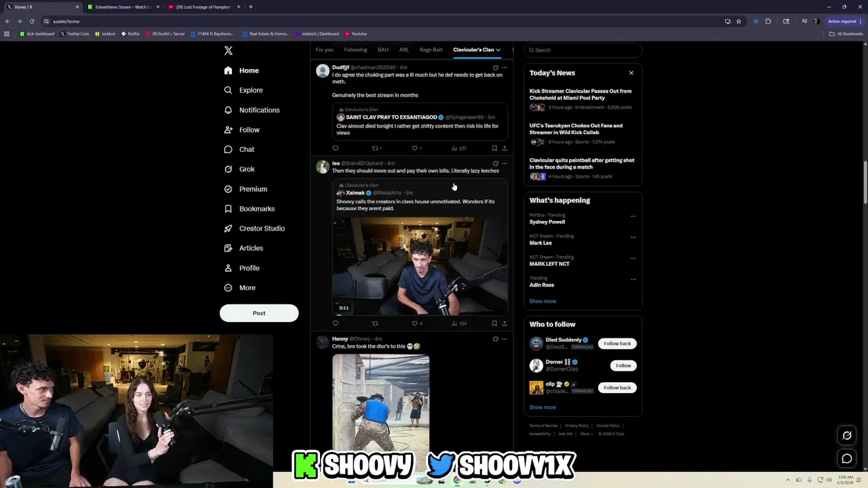Click the X logo in the sidebar
Image resolution: width=868 pixels, height=488 pixels.
pos(229,51)
